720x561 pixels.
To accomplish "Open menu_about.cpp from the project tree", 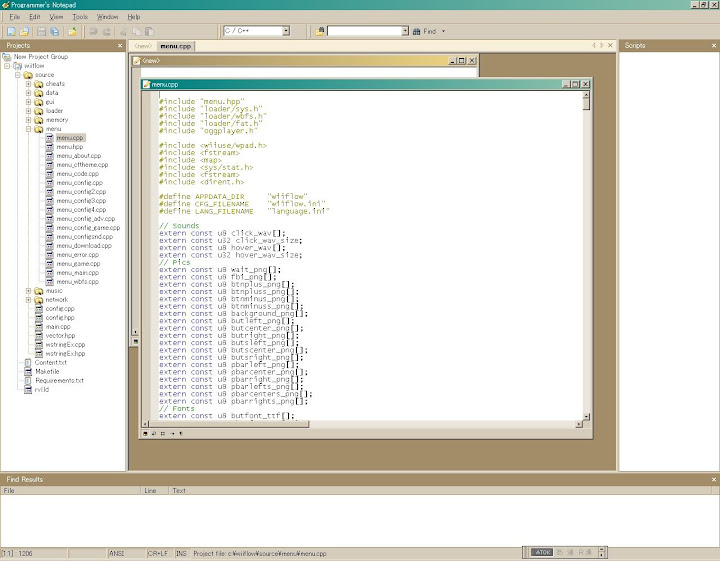I will click(78, 156).
